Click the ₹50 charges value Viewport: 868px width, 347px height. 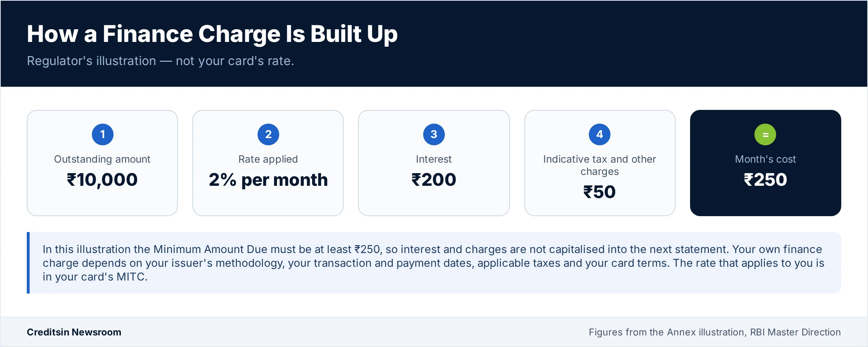[600, 192]
